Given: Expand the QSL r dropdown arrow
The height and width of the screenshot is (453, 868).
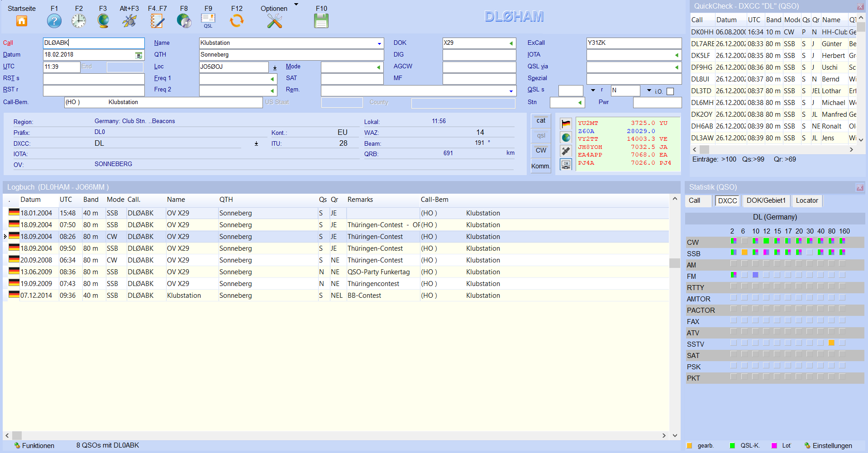Looking at the screenshot, I should coord(649,91).
